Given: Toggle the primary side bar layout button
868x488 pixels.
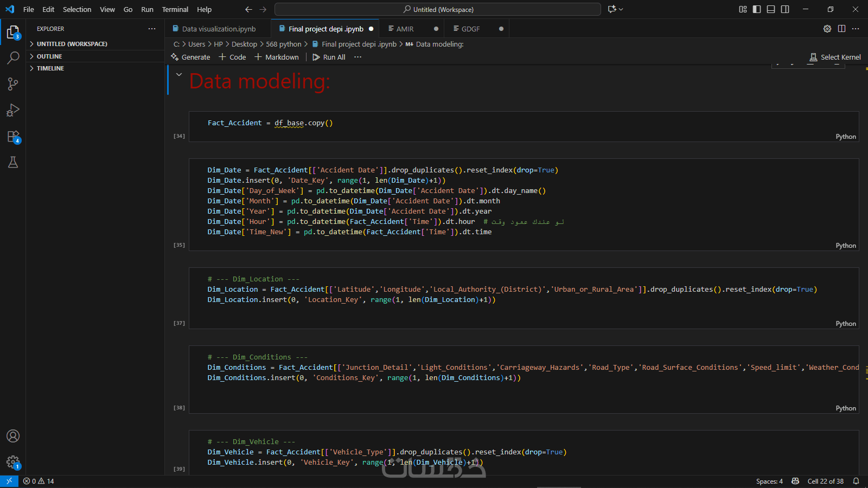Looking at the screenshot, I should coord(757,9).
